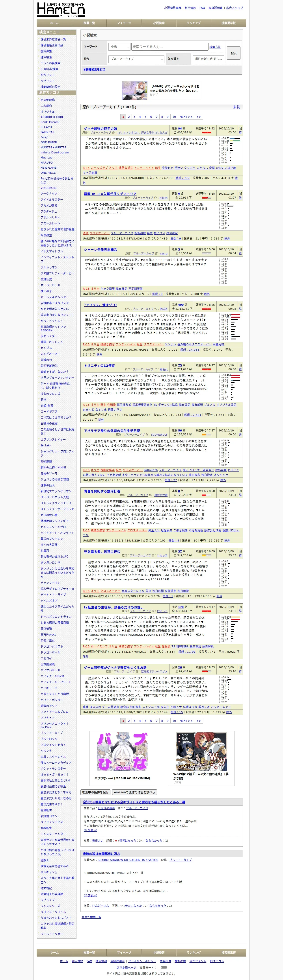Open 検索方法 help link
The image size is (283, 980).
click(x=215, y=47)
